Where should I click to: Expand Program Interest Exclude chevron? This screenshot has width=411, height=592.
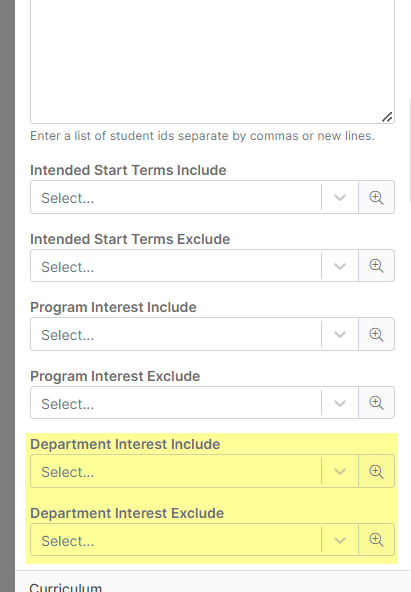coord(340,403)
